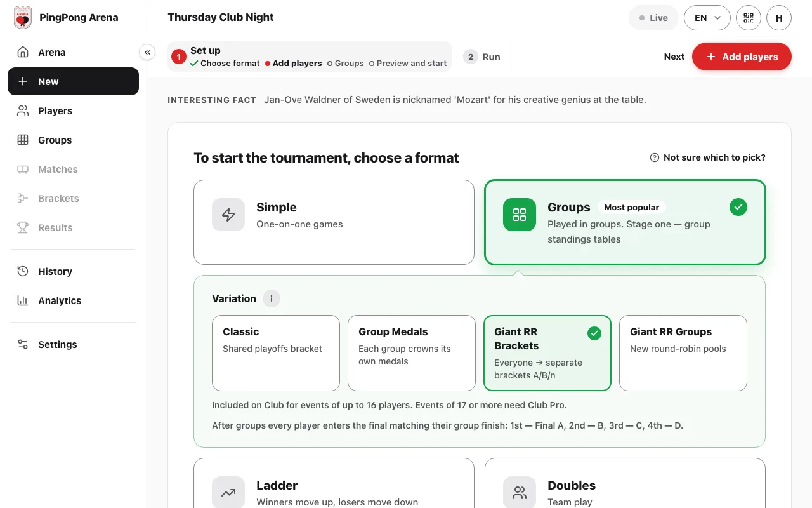Viewport: 812px width, 508px height.
Task: Click the Next label
Action: 674,57
